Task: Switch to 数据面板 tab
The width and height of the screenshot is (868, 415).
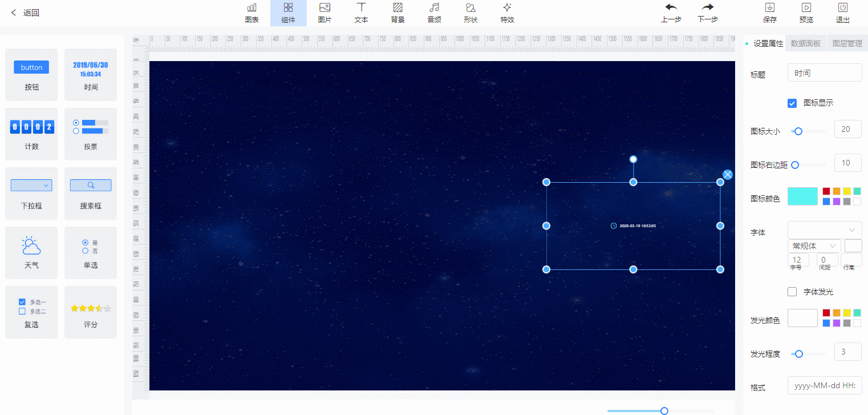Action: pyautogui.click(x=806, y=43)
